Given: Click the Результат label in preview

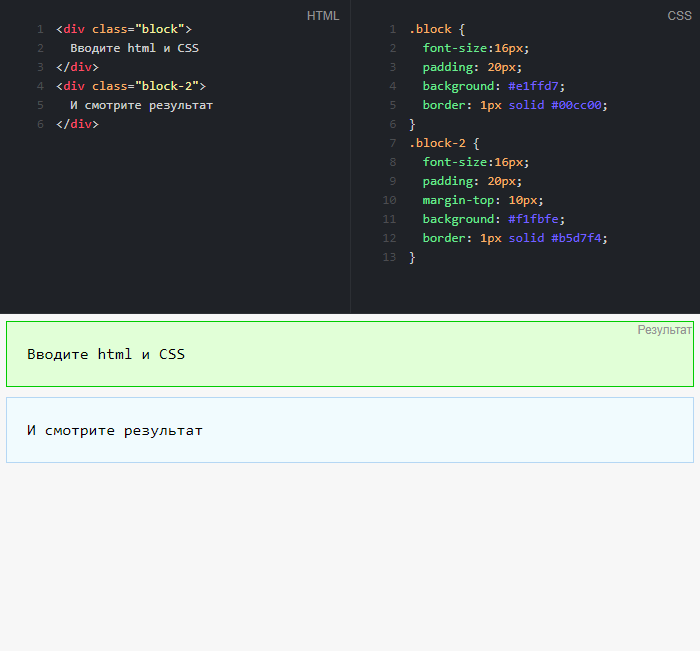Looking at the screenshot, I should (x=664, y=330).
